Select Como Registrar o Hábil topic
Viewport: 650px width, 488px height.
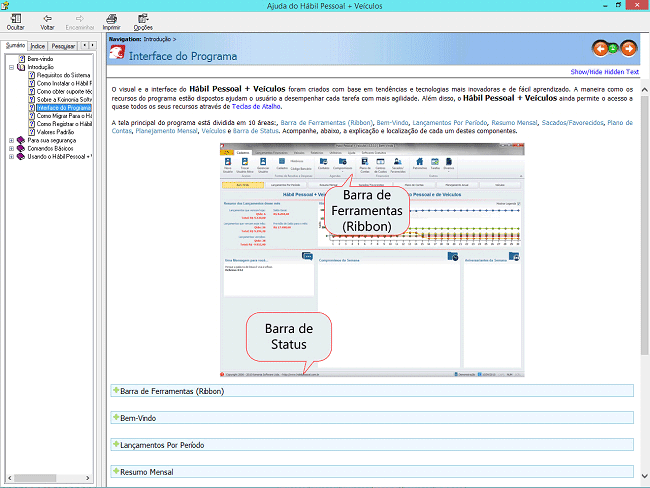(64, 124)
